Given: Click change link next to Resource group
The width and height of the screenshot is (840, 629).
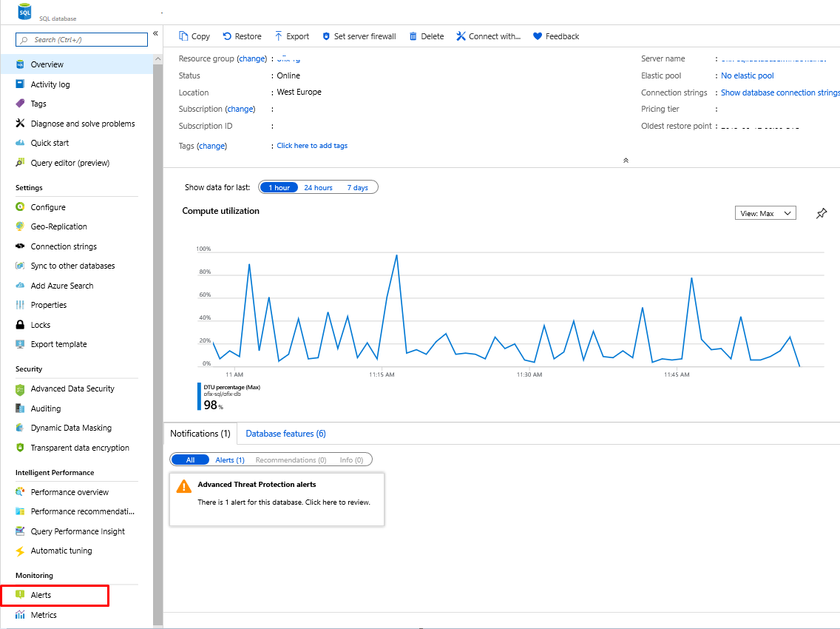Looking at the screenshot, I should click(252, 58).
